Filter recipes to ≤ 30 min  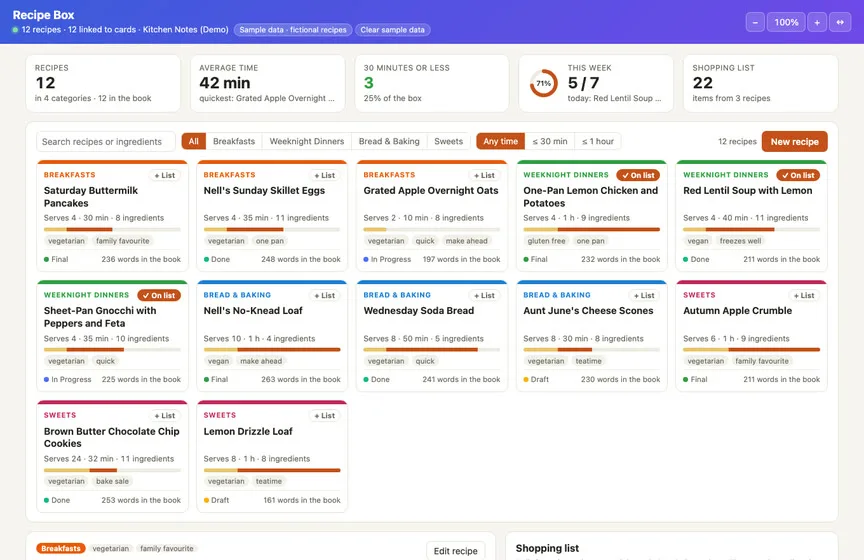coord(550,141)
